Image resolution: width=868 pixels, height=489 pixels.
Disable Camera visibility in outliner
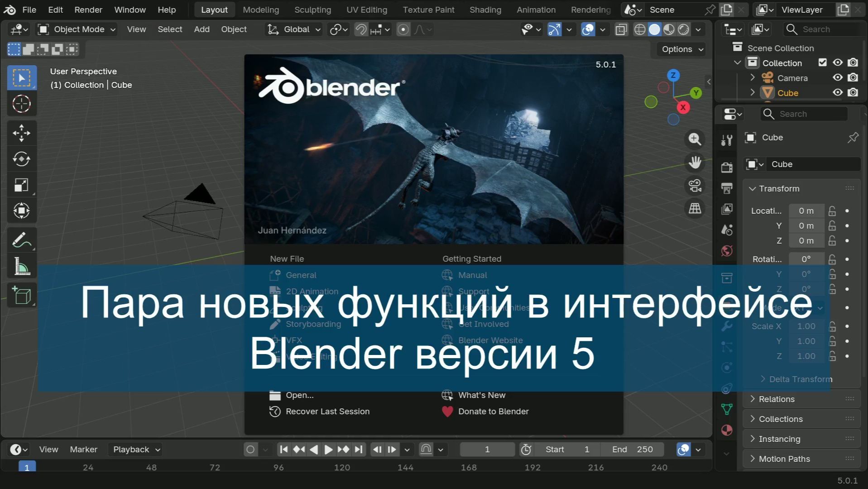837,77
